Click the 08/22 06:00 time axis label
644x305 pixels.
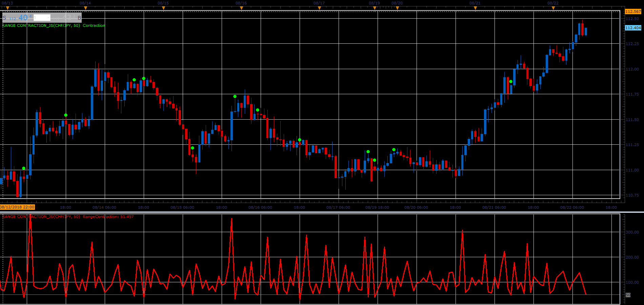point(572,207)
